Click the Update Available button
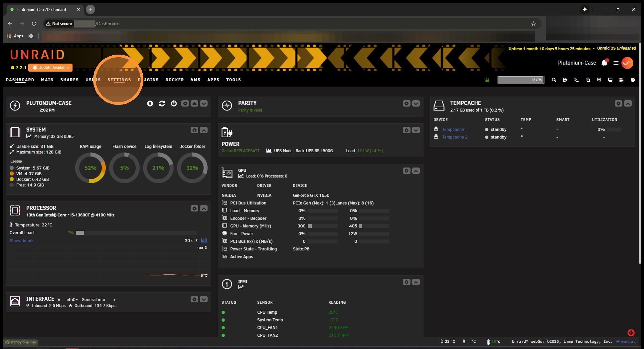 coord(51,68)
